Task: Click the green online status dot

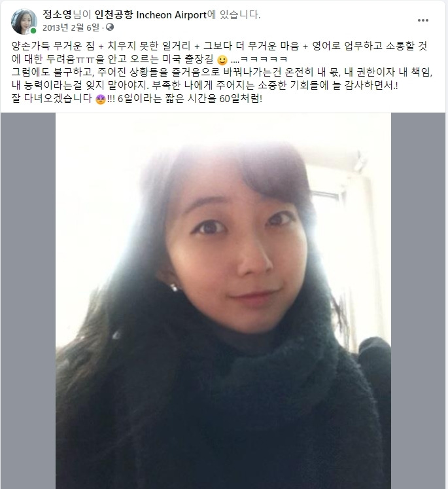Action: (x=33, y=31)
